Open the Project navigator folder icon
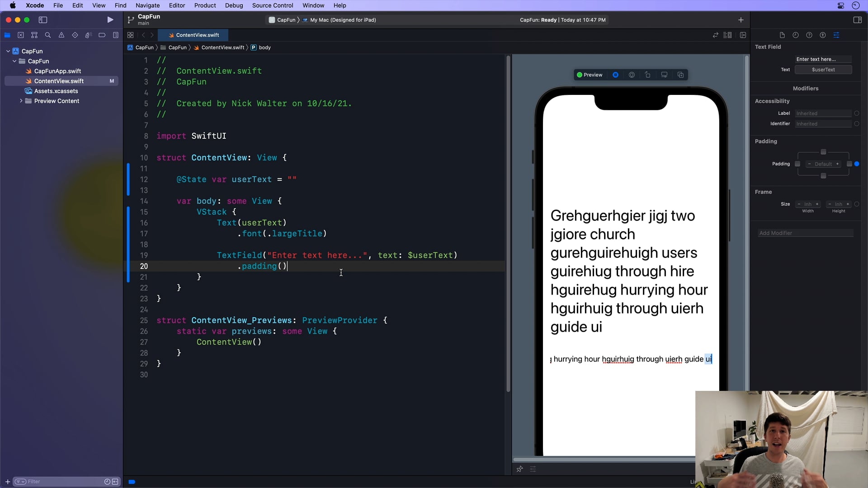 7,35
